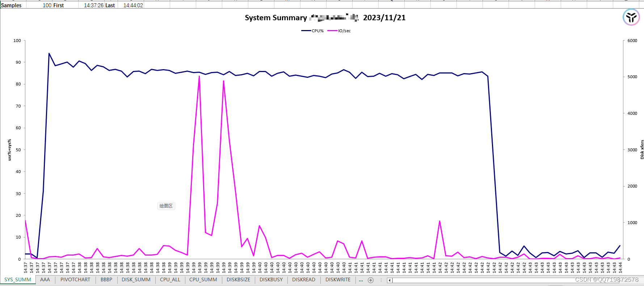Select the cell with value 100
This screenshot has height=286, width=644.
39,5
